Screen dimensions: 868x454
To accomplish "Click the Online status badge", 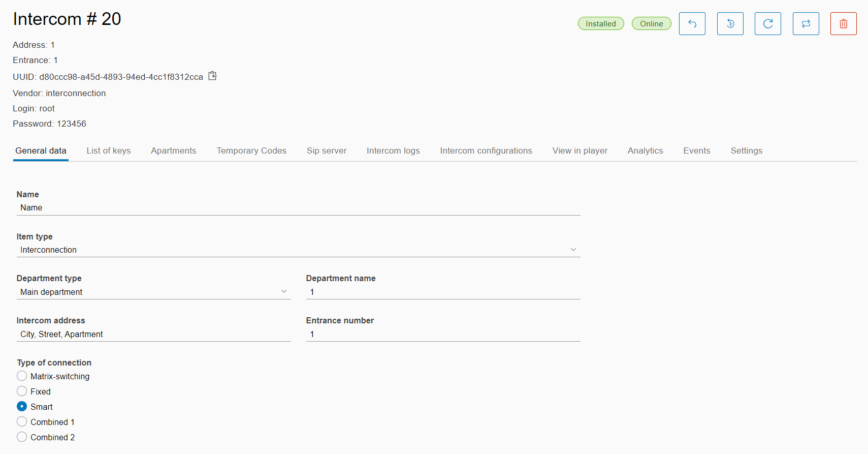I will click(x=651, y=24).
